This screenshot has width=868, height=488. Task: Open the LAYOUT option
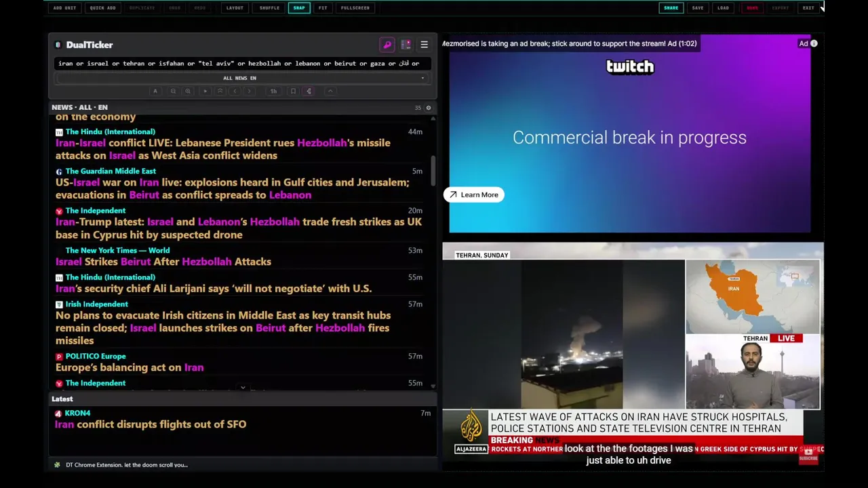[x=235, y=7]
